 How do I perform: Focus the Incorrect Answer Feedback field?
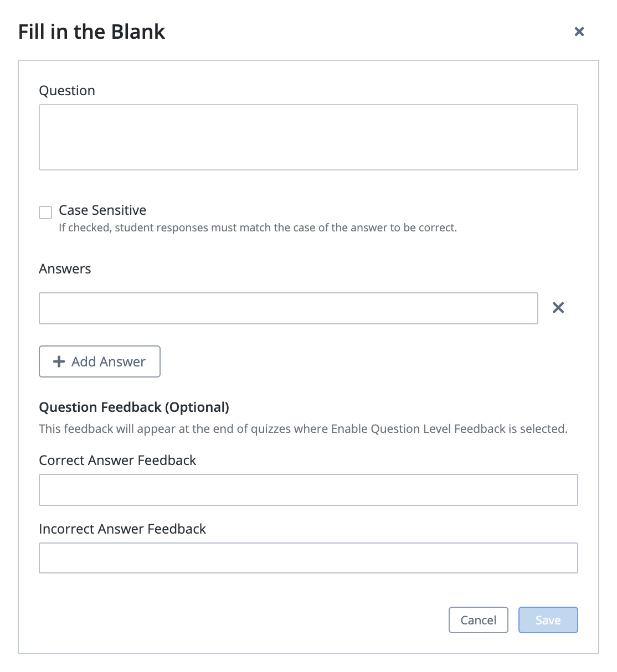(x=308, y=558)
